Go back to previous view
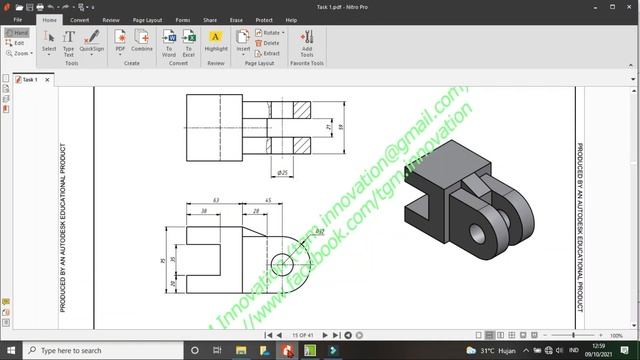Image resolution: width=640 pixels, height=360 pixels. (348, 335)
